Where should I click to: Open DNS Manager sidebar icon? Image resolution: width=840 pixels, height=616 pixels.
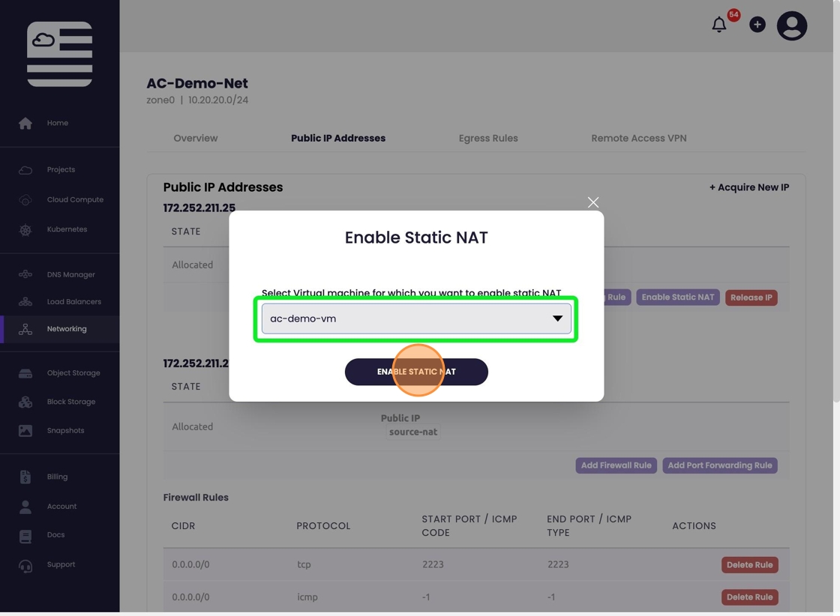[x=25, y=274]
